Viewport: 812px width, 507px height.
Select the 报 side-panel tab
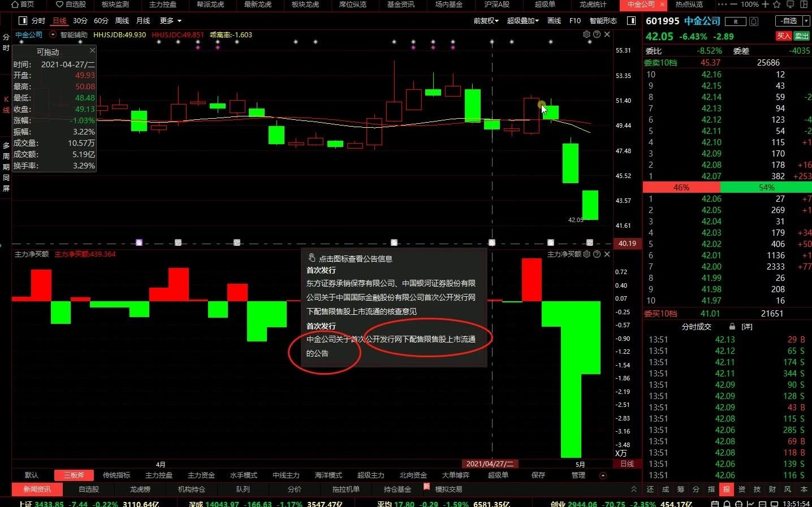[x=727, y=489]
